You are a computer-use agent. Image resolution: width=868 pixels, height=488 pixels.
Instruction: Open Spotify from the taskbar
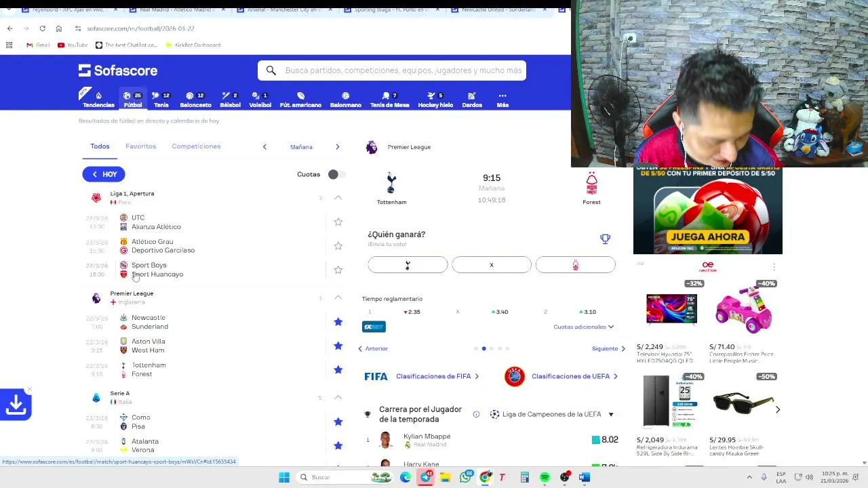pyautogui.click(x=545, y=477)
